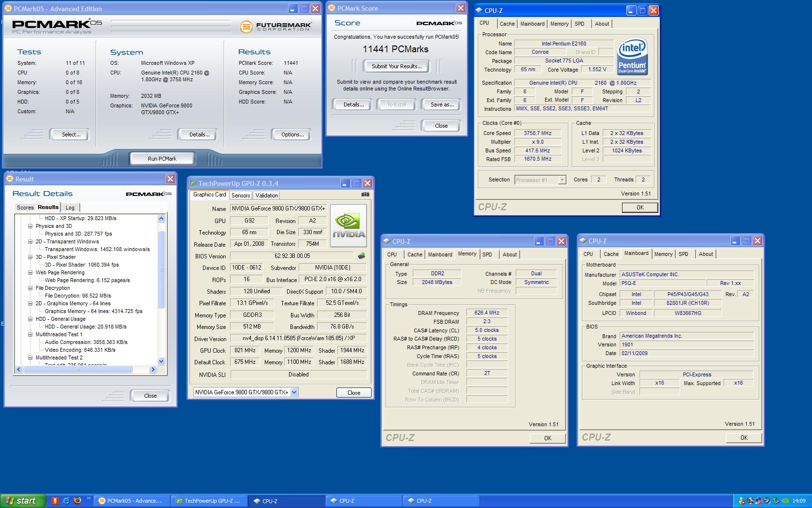Click the GPU-Z Driver Version field
This screenshot has height=508, width=812.
pyautogui.click(x=298, y=338)
